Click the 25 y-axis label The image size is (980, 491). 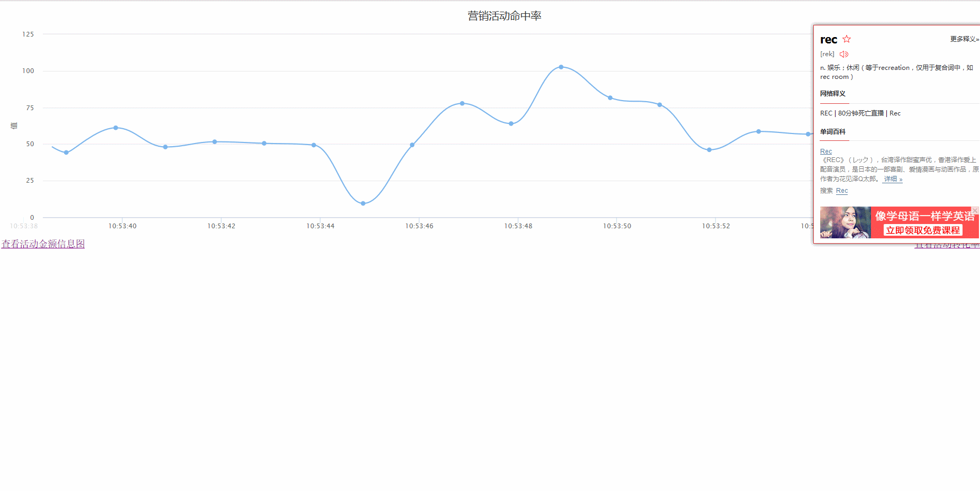pyautogui.click(x=30, y=181)
